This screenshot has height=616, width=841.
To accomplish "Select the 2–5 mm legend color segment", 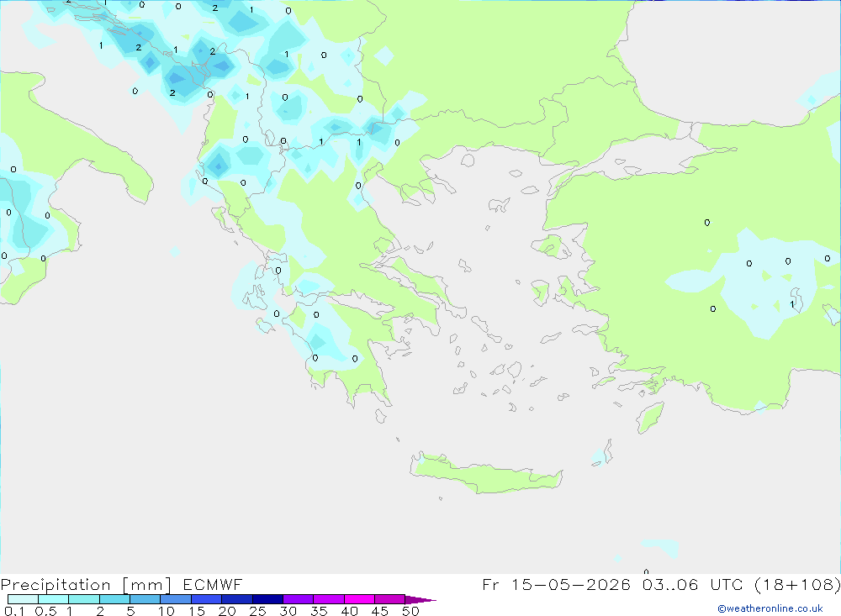I will (114, 599).
